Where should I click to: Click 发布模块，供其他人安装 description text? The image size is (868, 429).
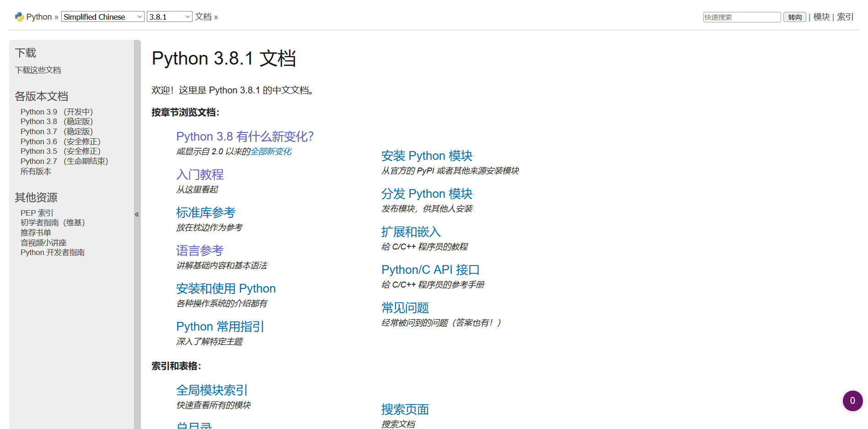(x=427, y=209)
